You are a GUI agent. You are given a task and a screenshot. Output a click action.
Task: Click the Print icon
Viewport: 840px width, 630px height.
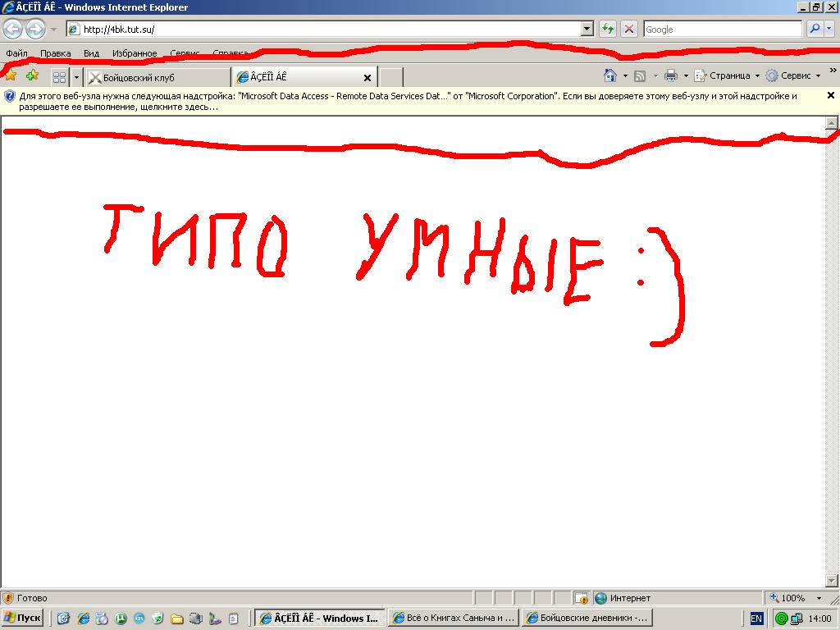click(671, 76)
